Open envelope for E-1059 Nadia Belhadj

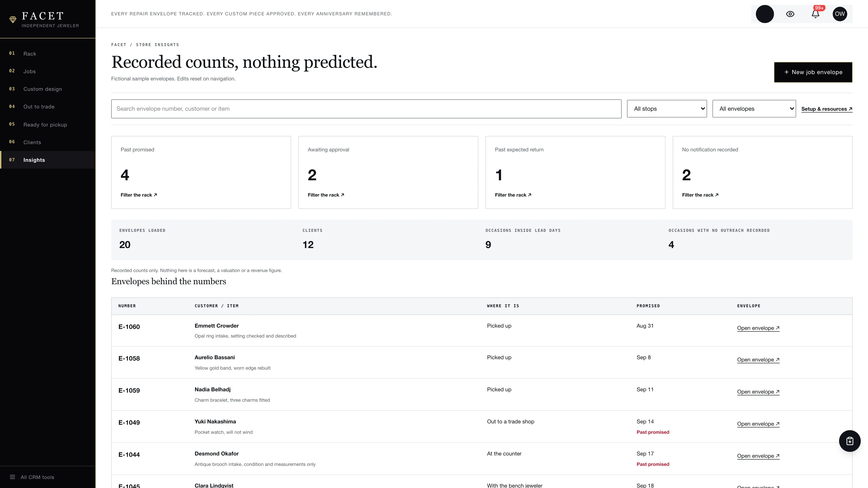(758, 392)
